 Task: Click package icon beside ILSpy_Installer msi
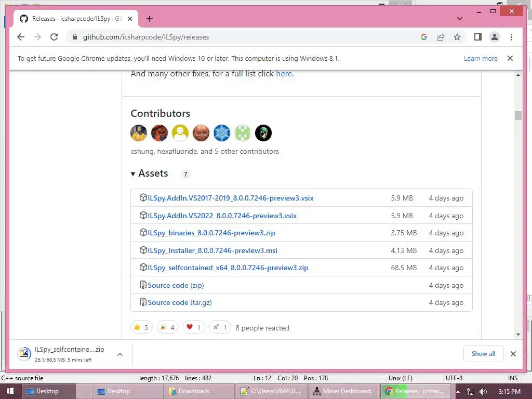coord(143,250)
